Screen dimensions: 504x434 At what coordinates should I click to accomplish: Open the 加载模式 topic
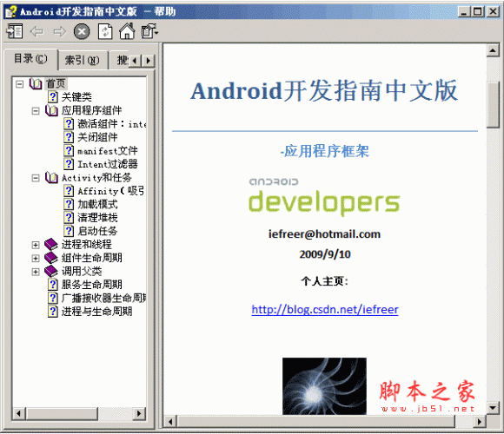[x=97, y=204]
